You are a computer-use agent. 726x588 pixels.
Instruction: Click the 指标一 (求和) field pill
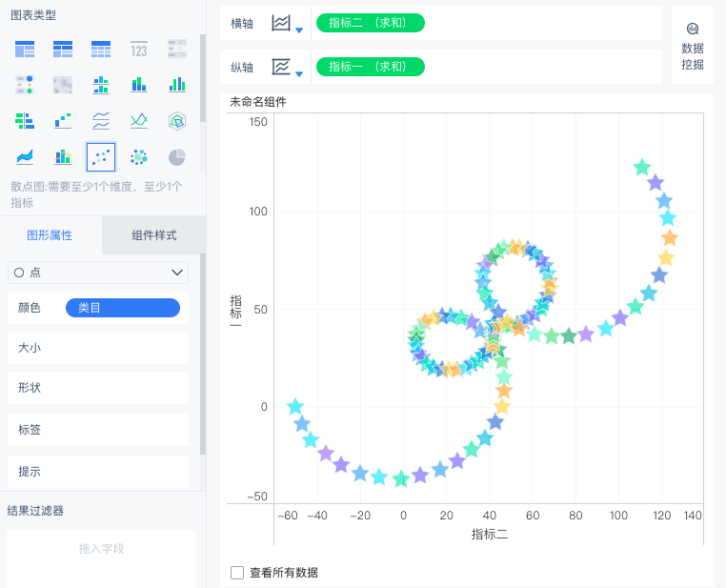click(371, 67)
